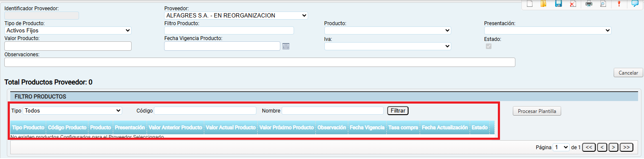The image size is (644, 159).
Task: Click the search document magnifier icon
Action: point(603,4)
